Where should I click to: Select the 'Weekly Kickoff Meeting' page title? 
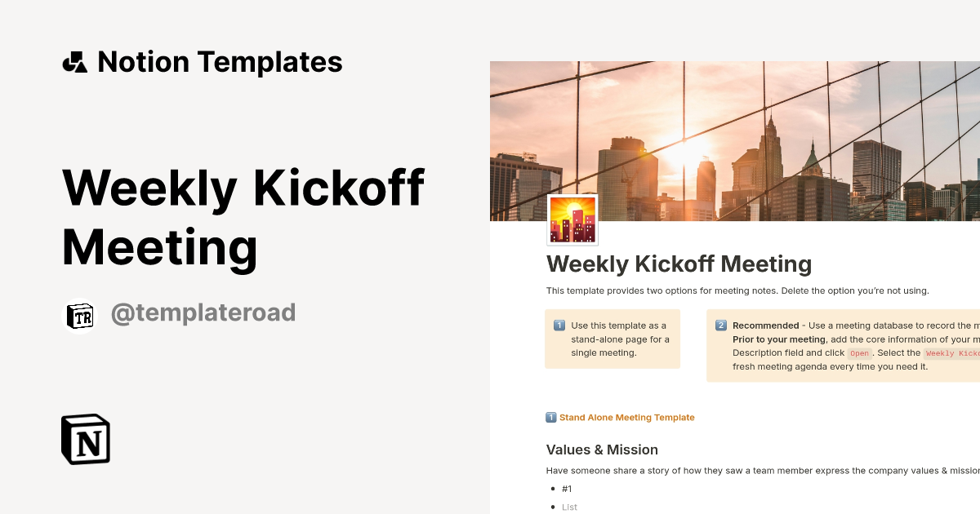[x=679, y=264]
